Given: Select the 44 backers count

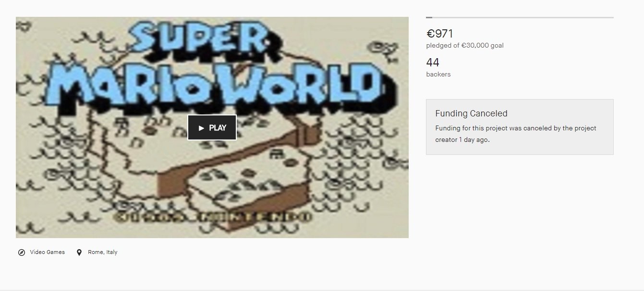Looking at the screenshot, I should tap(433, 63).
